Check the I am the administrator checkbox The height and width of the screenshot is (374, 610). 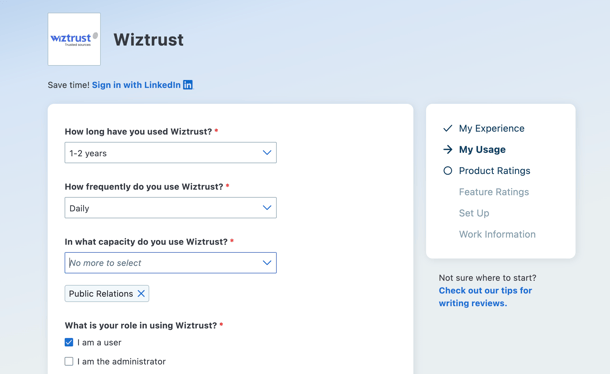pyautogui.click(x=69, y=361)
